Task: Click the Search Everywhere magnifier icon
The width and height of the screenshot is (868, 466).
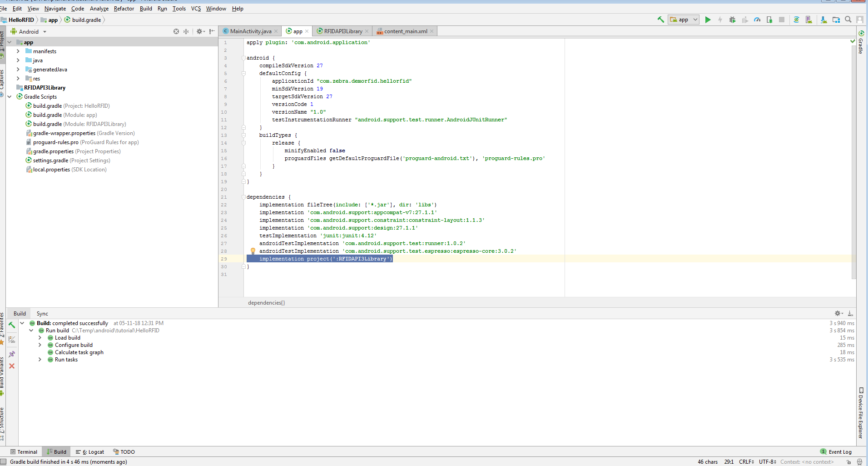Action: (x=848, y=20)
